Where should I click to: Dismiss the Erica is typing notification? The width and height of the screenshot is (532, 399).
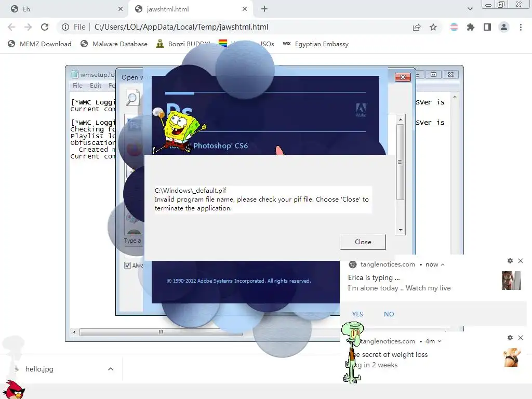pyautogui.click(x=521, y=261)
